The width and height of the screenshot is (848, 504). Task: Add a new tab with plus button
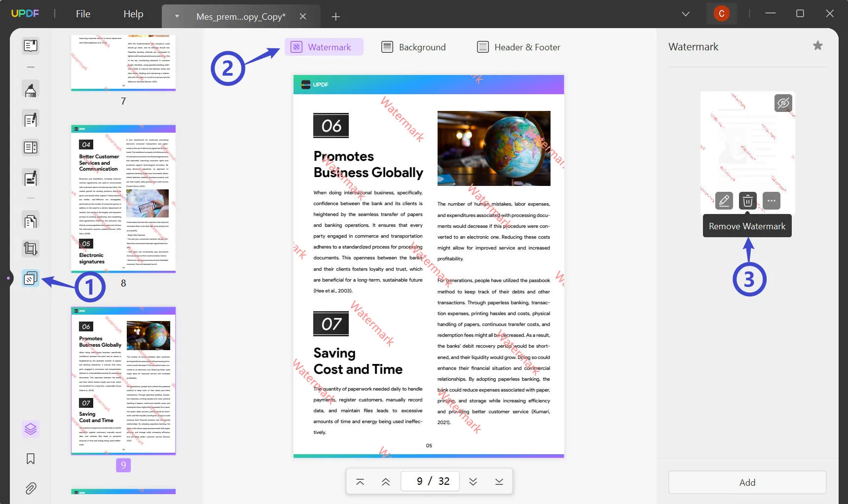(336, 17)
